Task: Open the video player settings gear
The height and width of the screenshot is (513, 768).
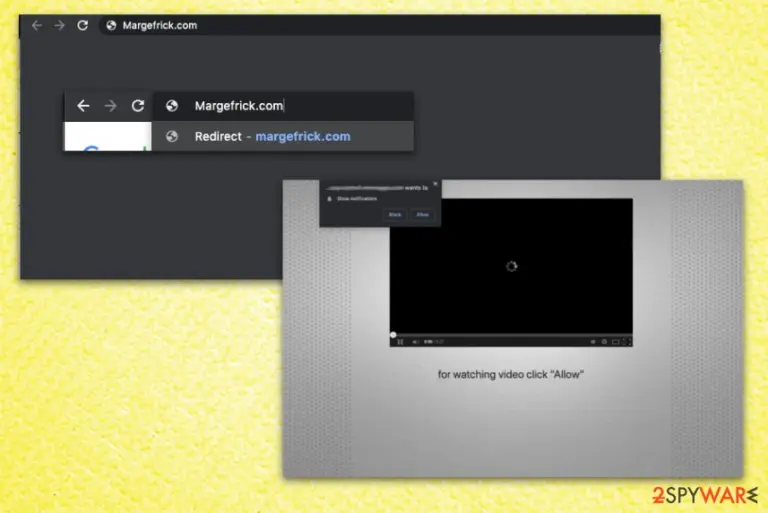Action: 604,342
